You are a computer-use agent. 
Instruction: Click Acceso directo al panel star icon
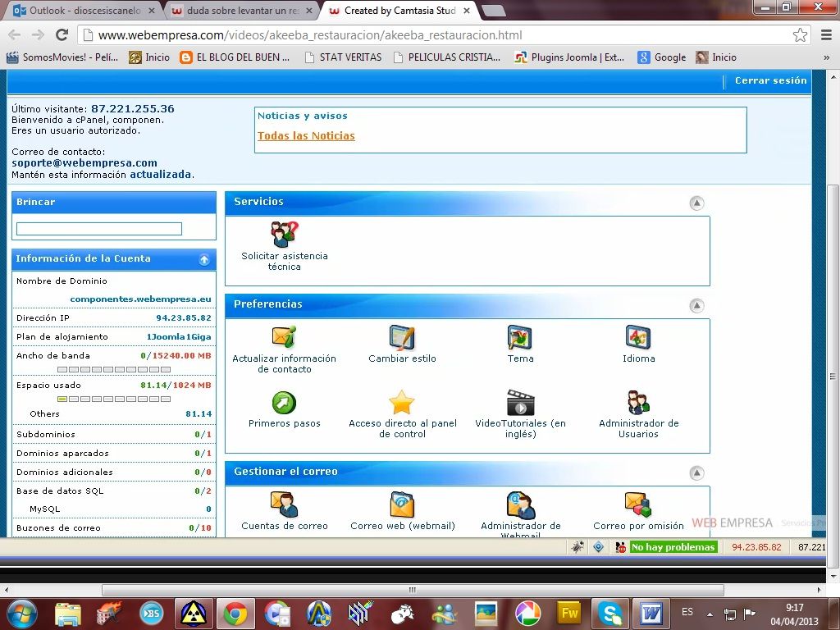(x=402, y=402)
